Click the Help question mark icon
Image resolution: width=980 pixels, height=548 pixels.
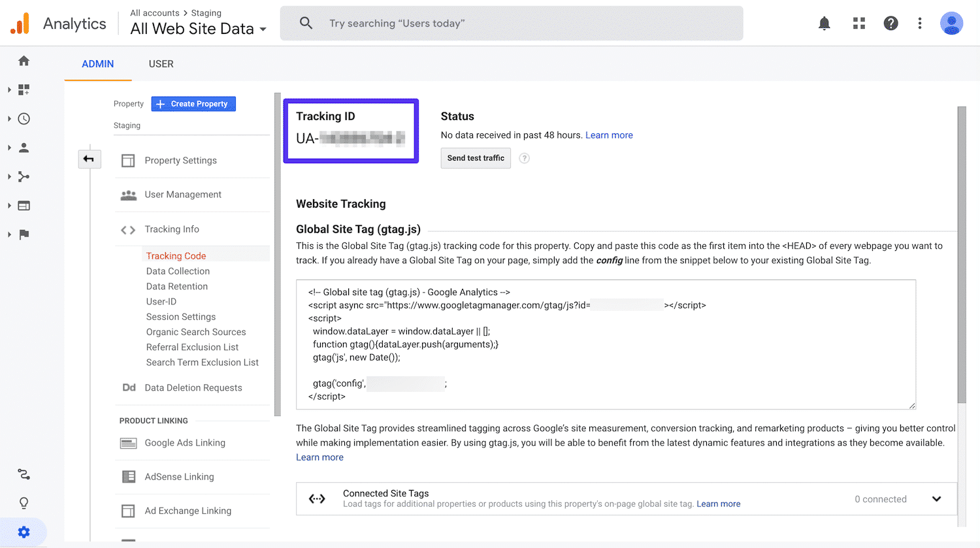(890, 23)
